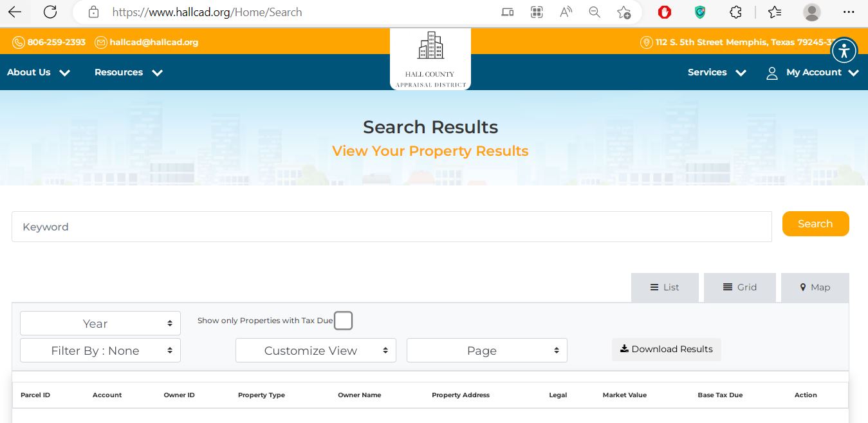Open the Page dropdown selector

coord(486,351)
